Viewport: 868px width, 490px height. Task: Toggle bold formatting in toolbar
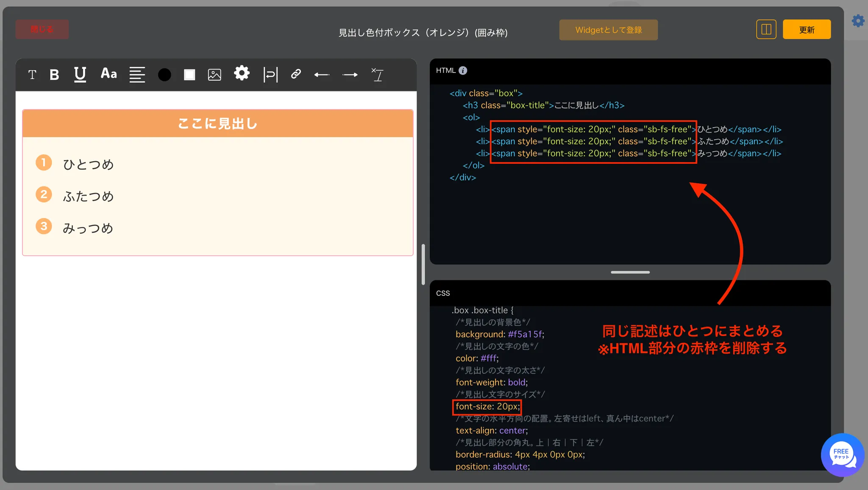coord(54,75)
